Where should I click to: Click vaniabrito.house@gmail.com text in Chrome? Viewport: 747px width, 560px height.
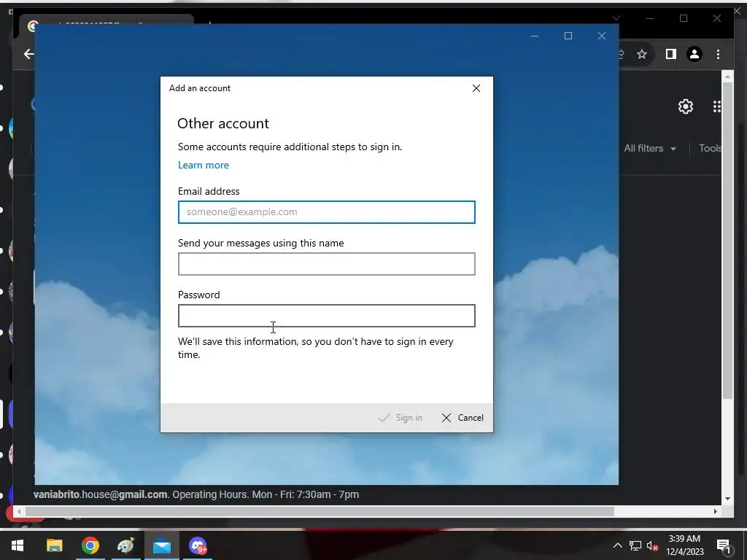point(101,495)
